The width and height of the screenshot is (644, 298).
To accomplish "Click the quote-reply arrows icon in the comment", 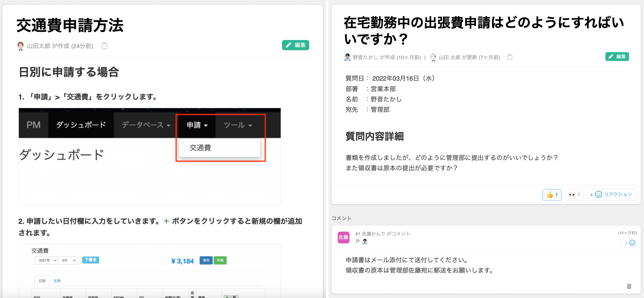I will (x=357, y=241).
